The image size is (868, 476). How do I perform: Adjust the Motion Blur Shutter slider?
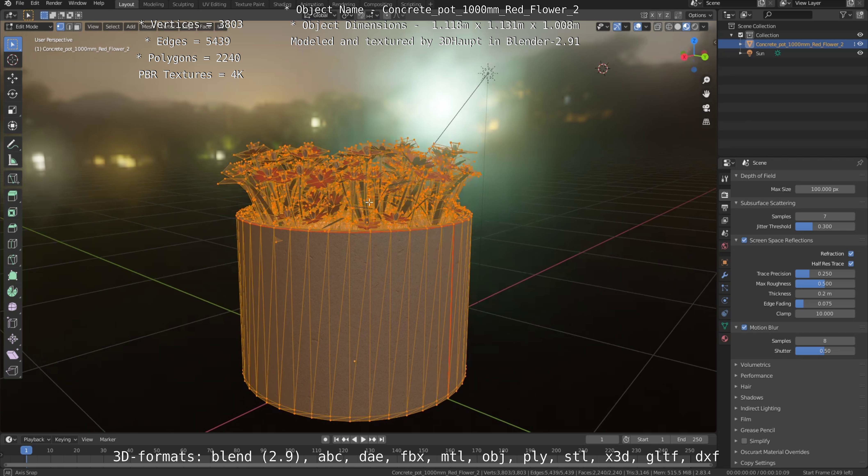(x=825, y=351)
